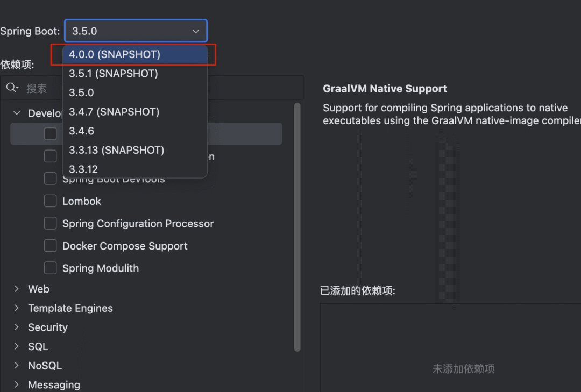Enable the Lombok checkbox
This screenshot has height=392, width=581.
pos(50,201)
